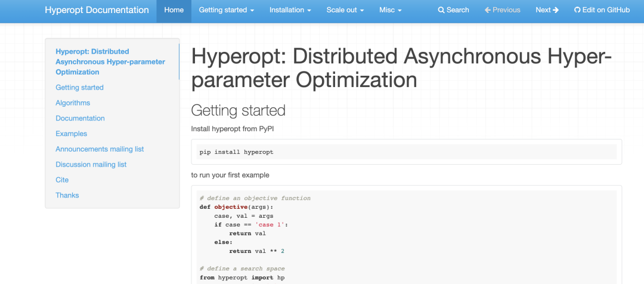The height and width of the screenshot is (284, 644).
Task: Click the magnifier Search icon
Action: tap(441, 10)
